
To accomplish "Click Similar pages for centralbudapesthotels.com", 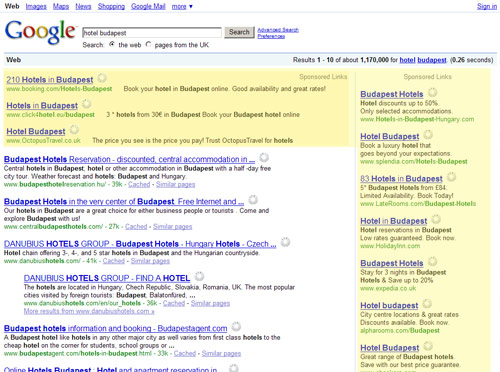I will [172, 227].
